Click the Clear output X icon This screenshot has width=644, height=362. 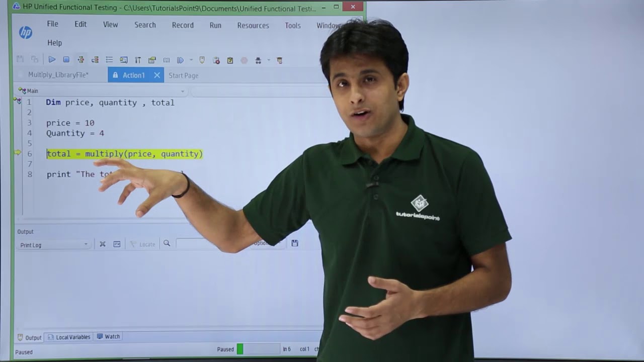tap(103, 244)
